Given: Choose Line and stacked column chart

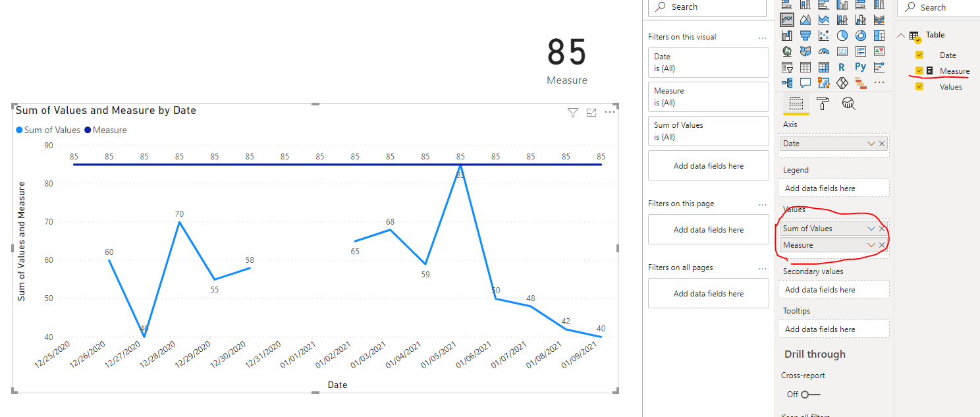Looking at the screenshot, I should click(x=842, y=20).
